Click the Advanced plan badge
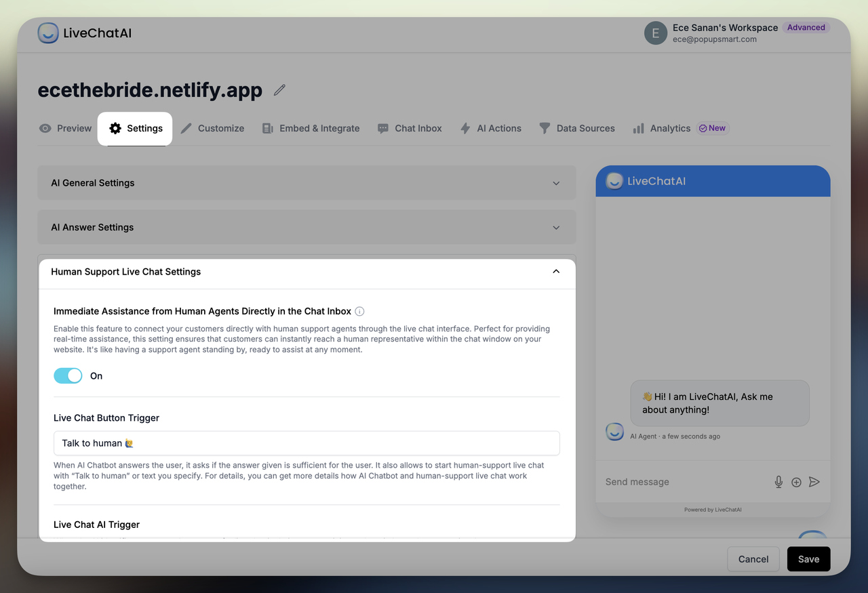 point(806,28)
